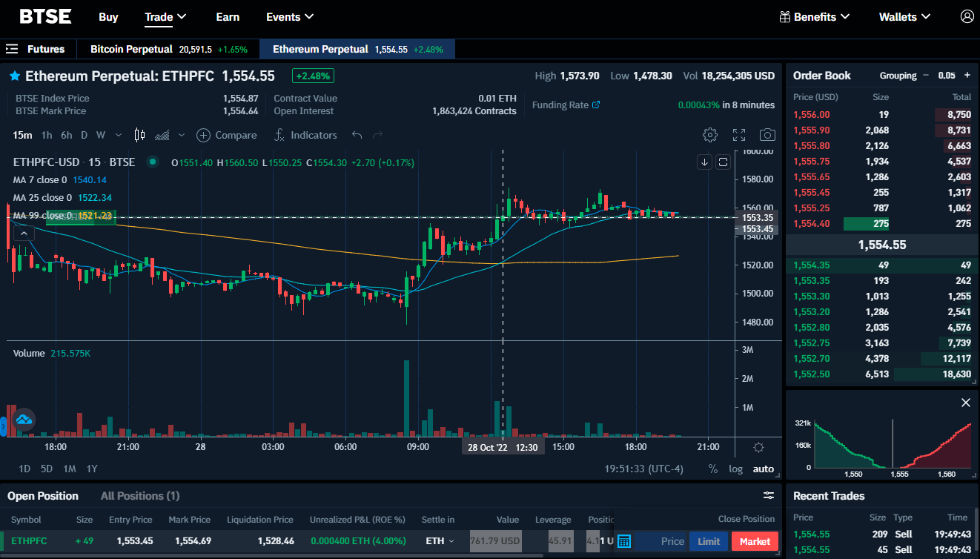The width and height of the screenshot is (980, 559).
Task: Select the candlestick chart style icon
Action: tap(139, 135)
